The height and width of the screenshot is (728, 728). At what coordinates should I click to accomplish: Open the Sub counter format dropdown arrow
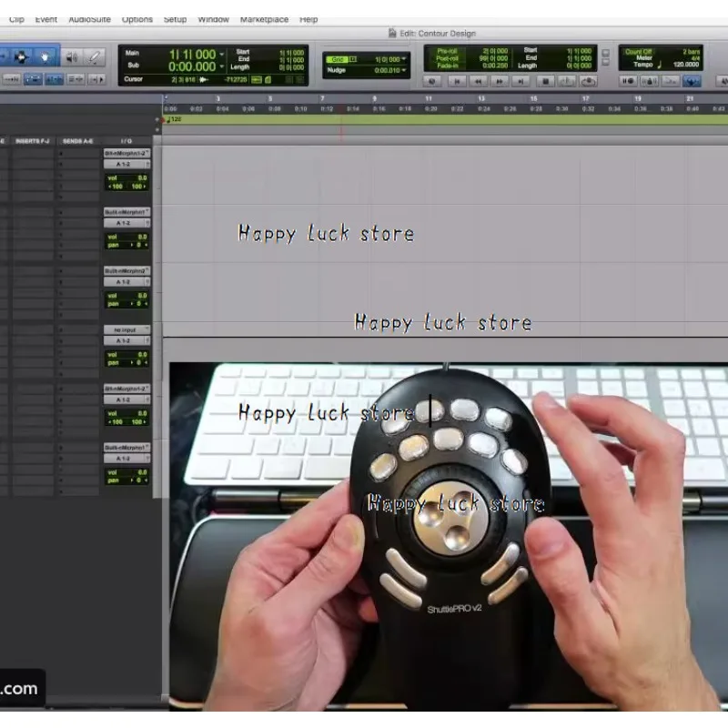pos(221,66)
